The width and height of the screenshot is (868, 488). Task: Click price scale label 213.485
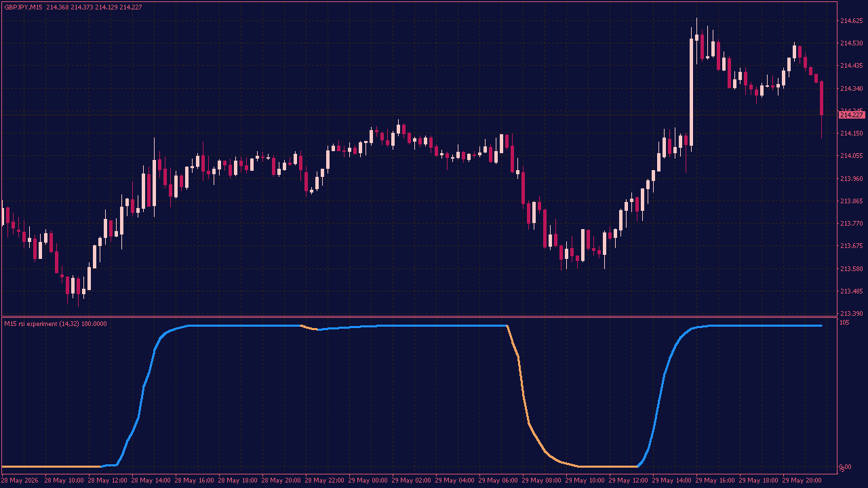(851, 291)
